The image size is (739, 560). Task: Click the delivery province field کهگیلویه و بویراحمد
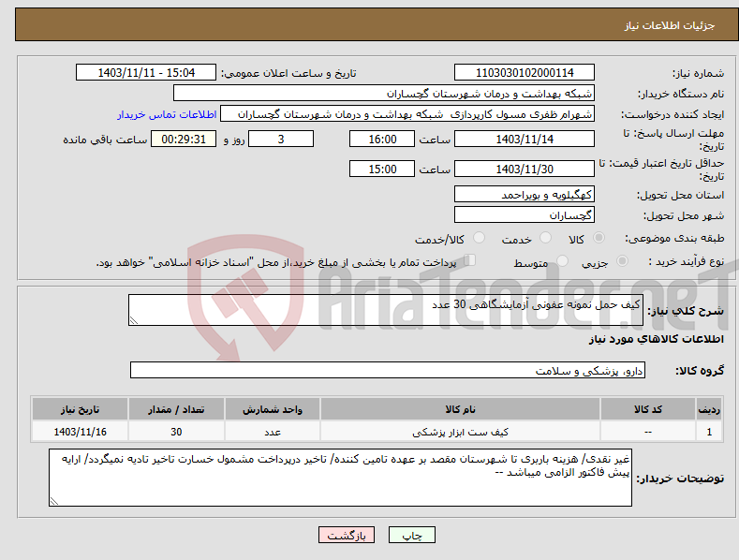525,194
